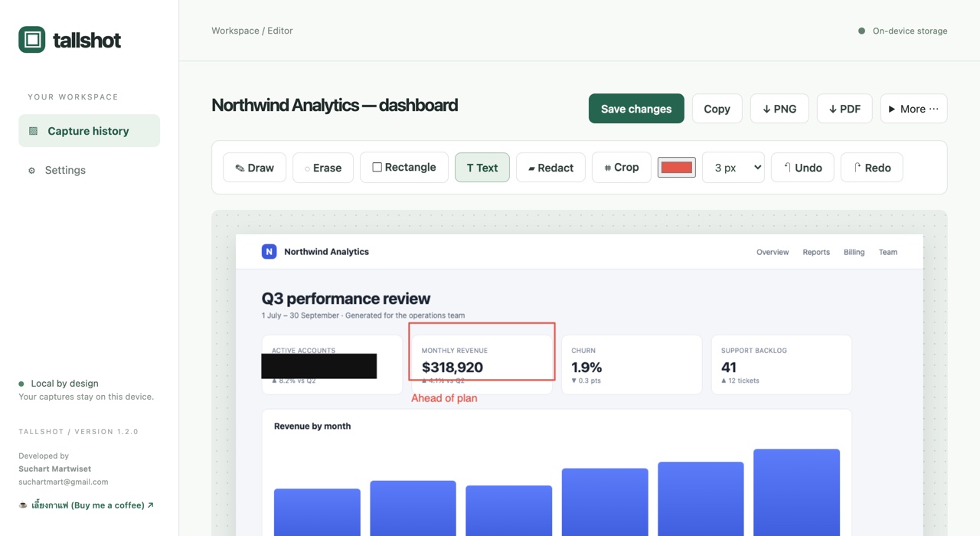Image resolution: width=980 pixels, height=536 pixels.
Task: Select the Crop tool
Action: tap(622, 167)
